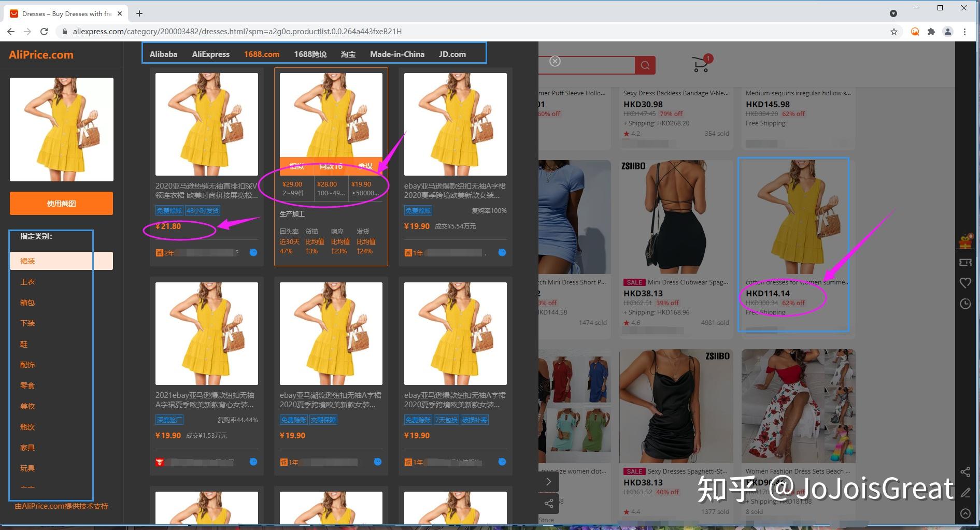
Task: Click the share icon in right sidebar
Action: [965, 472]
